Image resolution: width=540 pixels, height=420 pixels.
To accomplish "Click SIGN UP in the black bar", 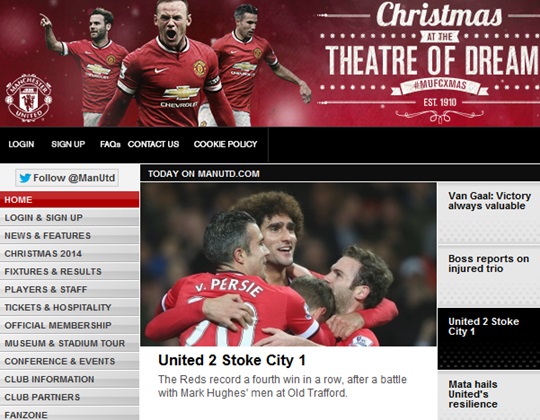I will point(68,144).
